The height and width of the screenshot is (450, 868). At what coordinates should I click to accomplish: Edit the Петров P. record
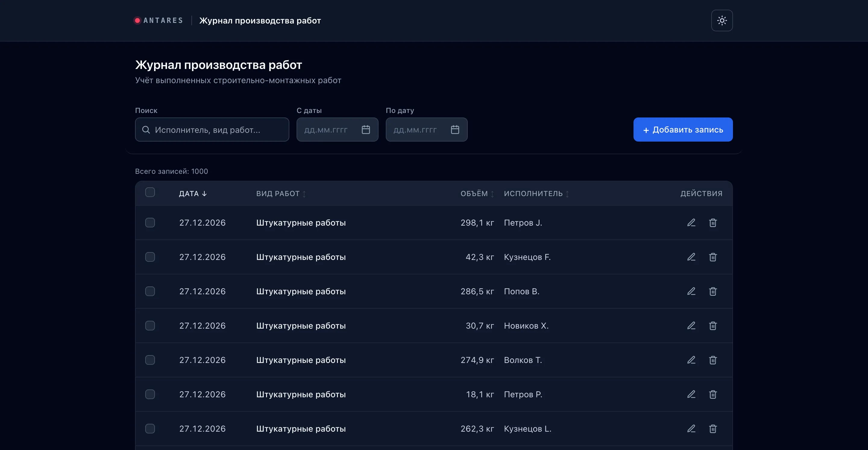(x=691, y=394)
